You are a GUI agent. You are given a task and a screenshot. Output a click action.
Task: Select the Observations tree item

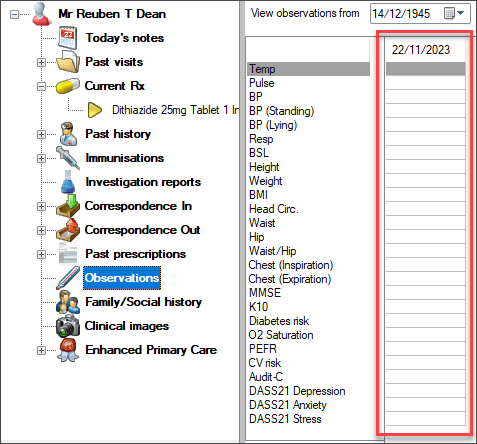click(122, 278)
